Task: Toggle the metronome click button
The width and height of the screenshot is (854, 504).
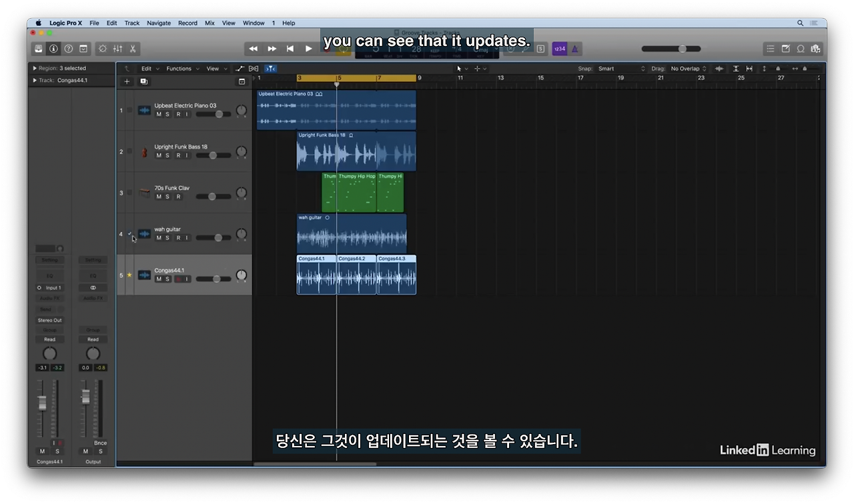Action: click(575, 49)
